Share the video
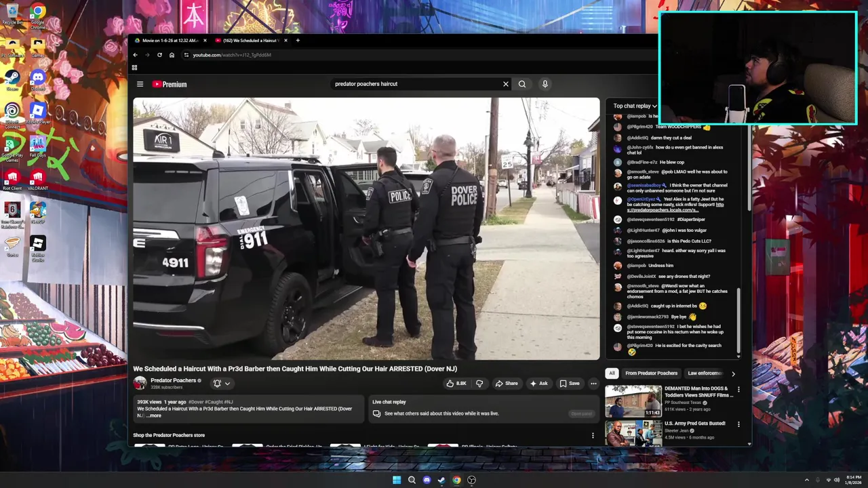The width and height of the screenshot is (868, 488). click(507, 384)
